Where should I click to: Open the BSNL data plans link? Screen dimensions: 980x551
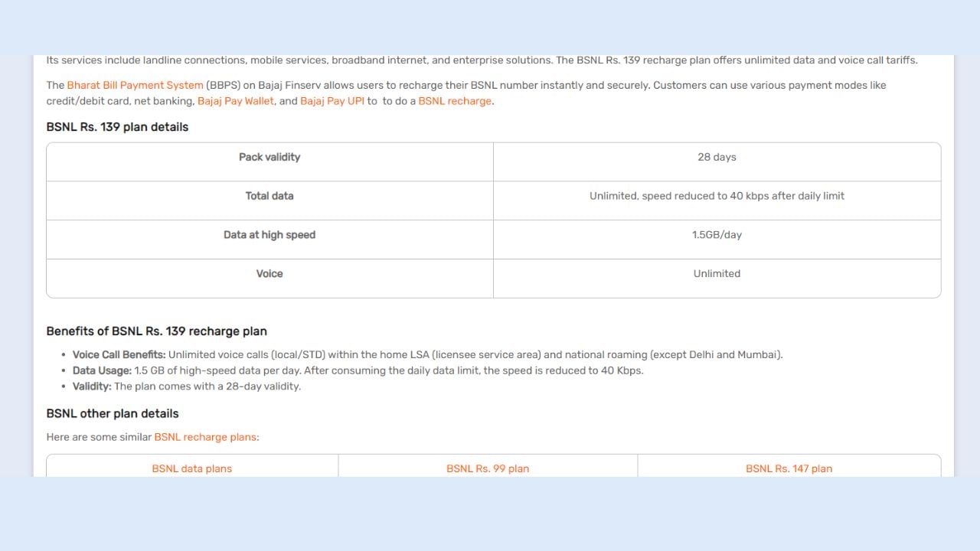(192, 468)
